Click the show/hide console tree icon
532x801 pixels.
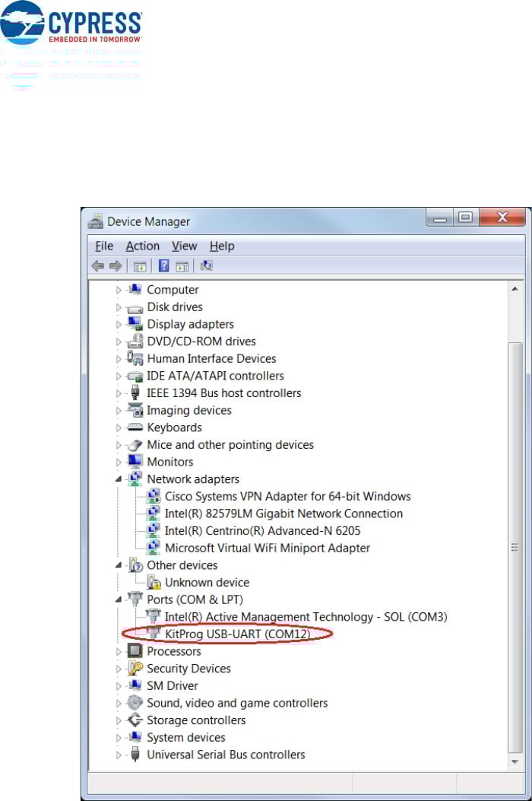[x=140, y=266]
